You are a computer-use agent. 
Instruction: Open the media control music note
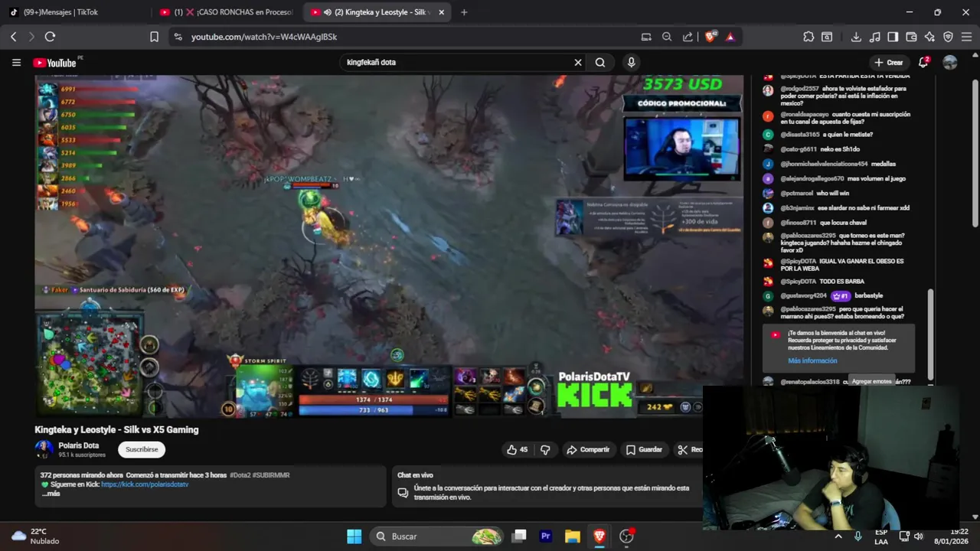click(x=874, y=37)
